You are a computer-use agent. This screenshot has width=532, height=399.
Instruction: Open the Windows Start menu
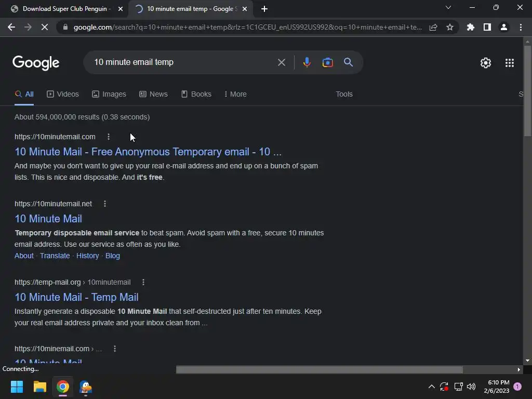(17, 387)
